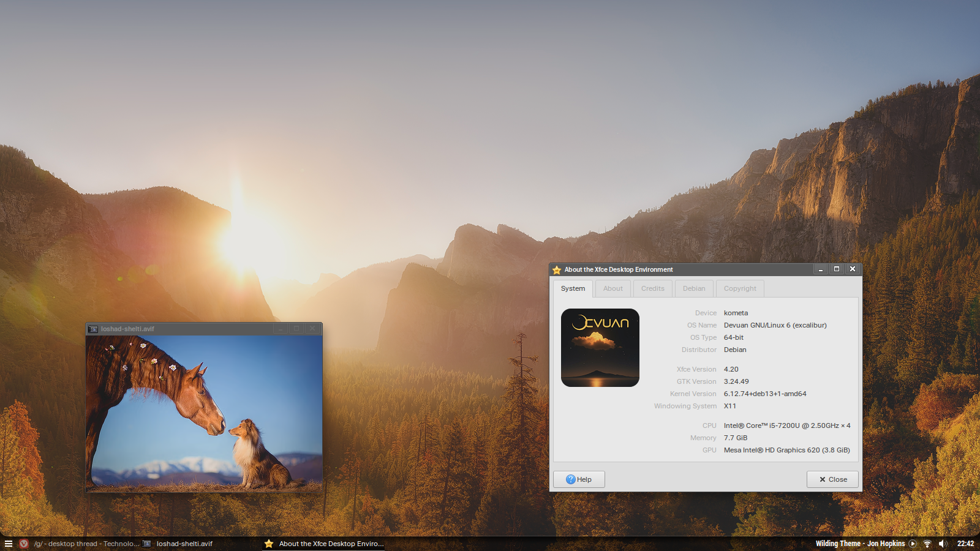Screen dimensions: 980x551
Task: Click the 'Xfce Version' field label
Action: tap(696, 369)
